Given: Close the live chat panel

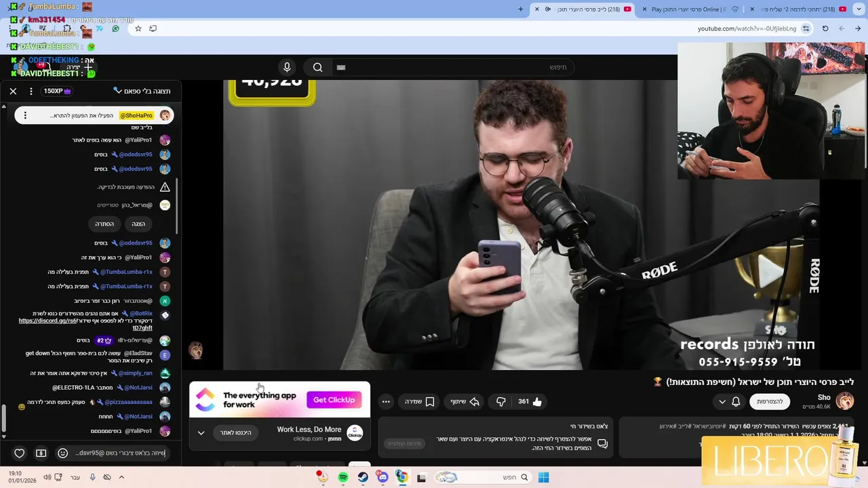Looking at the screenshot, I should (13, 91).
